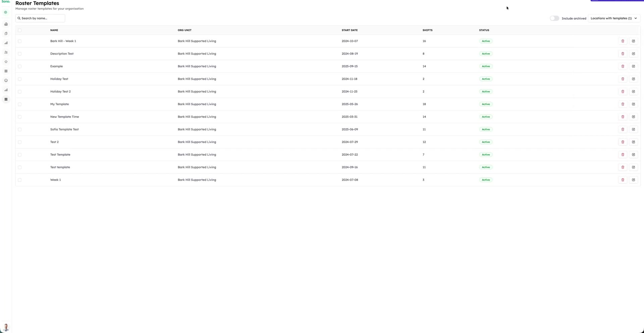The height and width of the screenshot is (333, 644).
Task: Sort by the START DATE column header
Action: click(350, 30)
